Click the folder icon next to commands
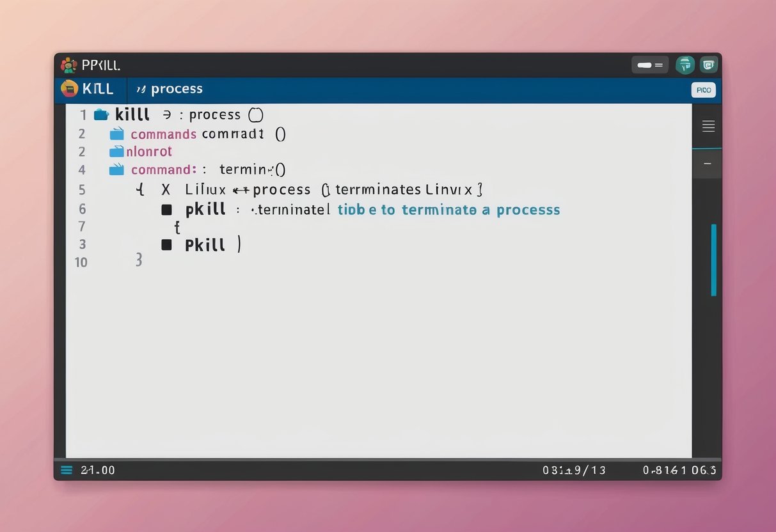Viewport: 776px width, 532px height. click(117, 134)
